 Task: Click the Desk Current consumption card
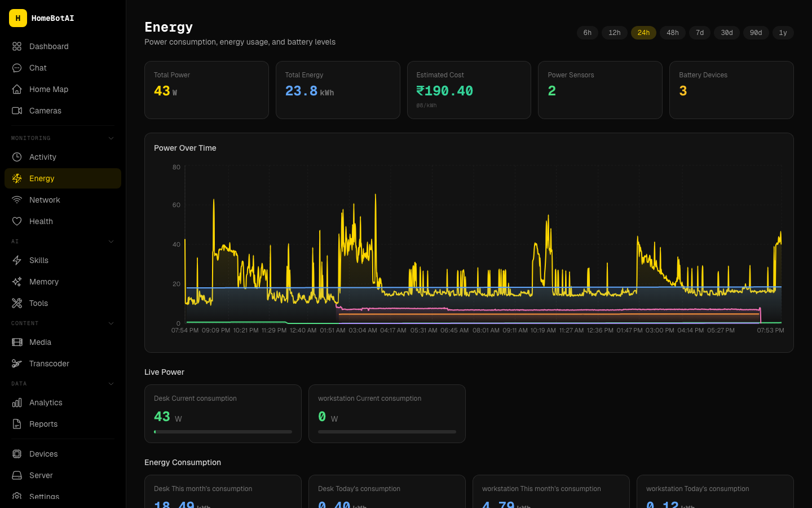coord(223,413)
